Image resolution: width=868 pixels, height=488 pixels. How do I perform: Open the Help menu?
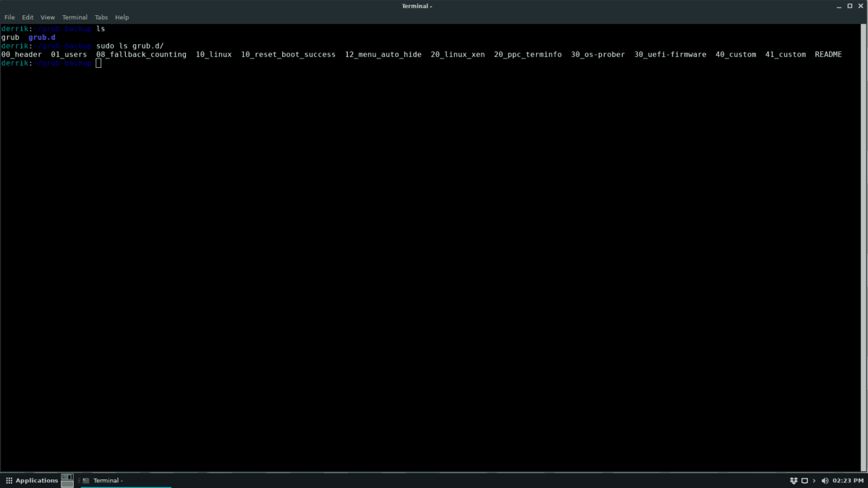click(x=122, y=17)
